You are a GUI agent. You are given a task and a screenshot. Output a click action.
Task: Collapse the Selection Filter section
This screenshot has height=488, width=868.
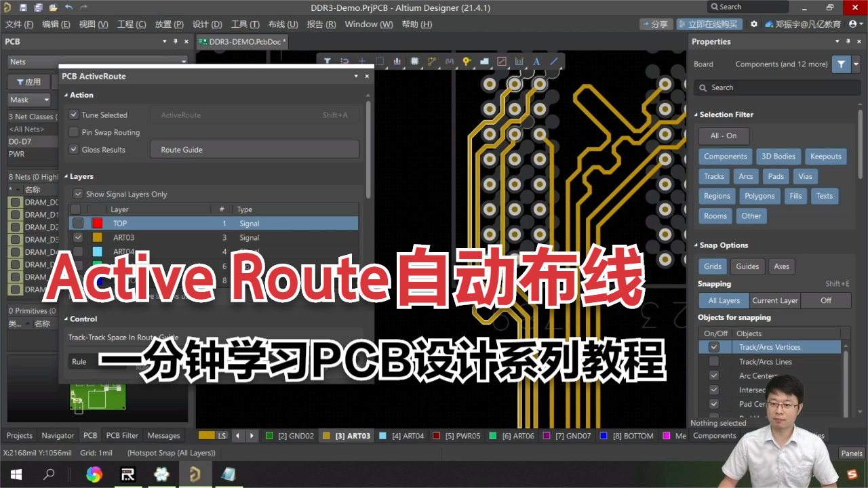coord(695,115)
